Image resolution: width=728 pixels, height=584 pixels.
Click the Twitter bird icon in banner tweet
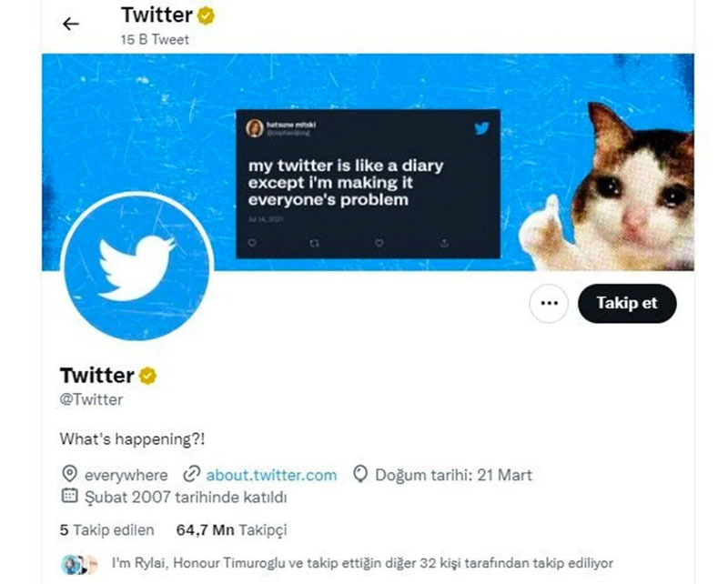click(x=481, y=128)
